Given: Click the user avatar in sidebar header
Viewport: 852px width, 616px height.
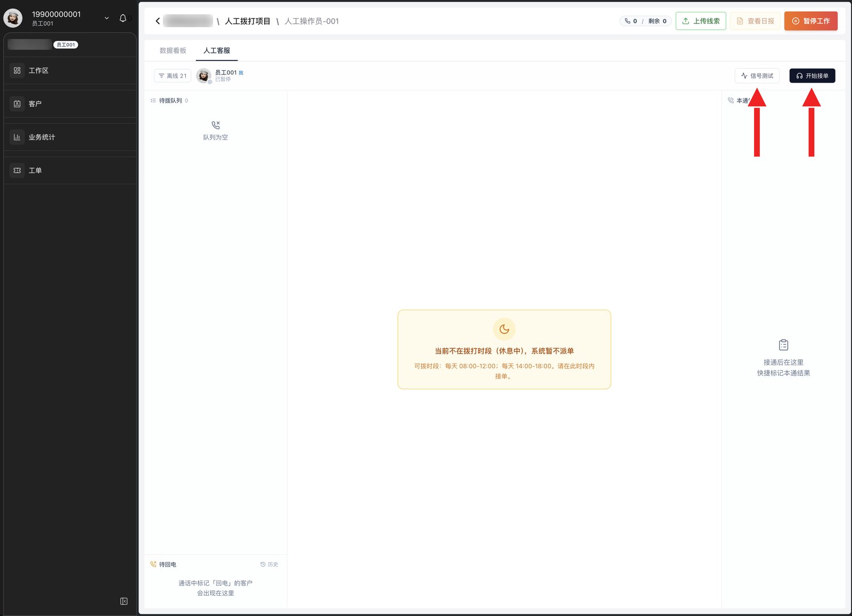Looking at the screenshot, I should tap(13, 18).
